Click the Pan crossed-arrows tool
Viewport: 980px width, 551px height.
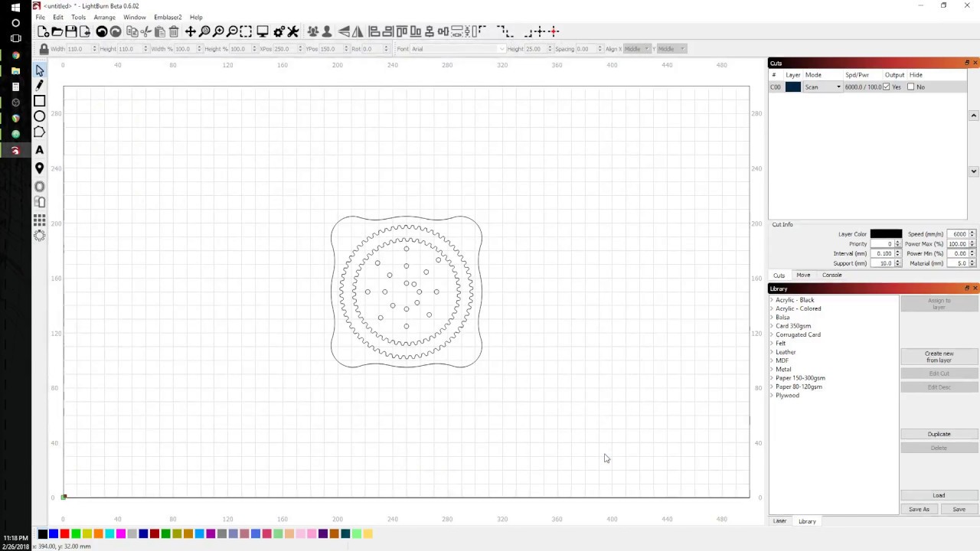(x=191, y=31)
